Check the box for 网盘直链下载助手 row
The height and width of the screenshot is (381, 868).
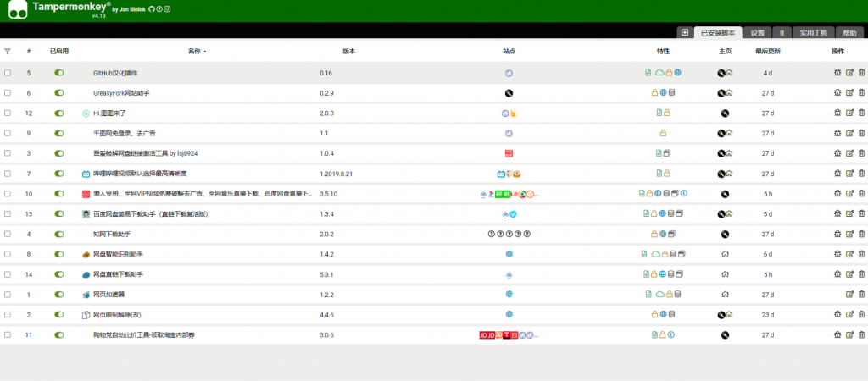tap(7, 274)
